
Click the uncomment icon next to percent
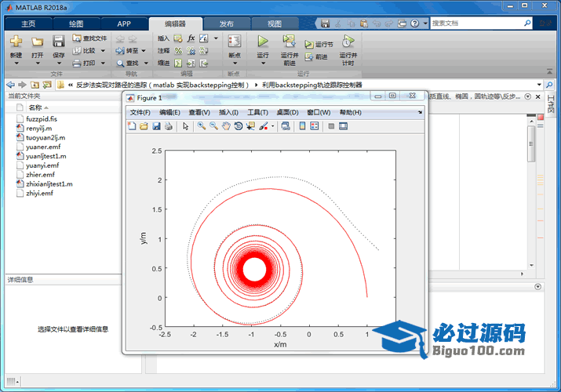tap(191, 51)
